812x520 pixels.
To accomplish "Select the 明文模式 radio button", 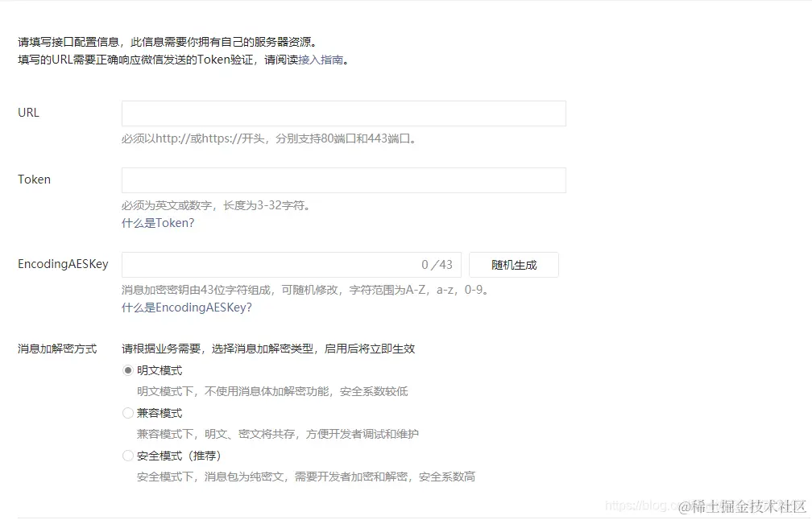I will click(128, 370).
